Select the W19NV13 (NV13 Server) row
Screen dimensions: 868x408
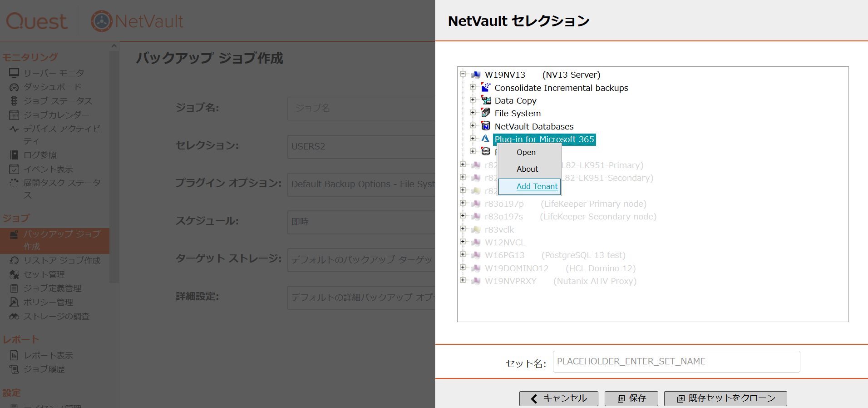(x=542, y=75)
